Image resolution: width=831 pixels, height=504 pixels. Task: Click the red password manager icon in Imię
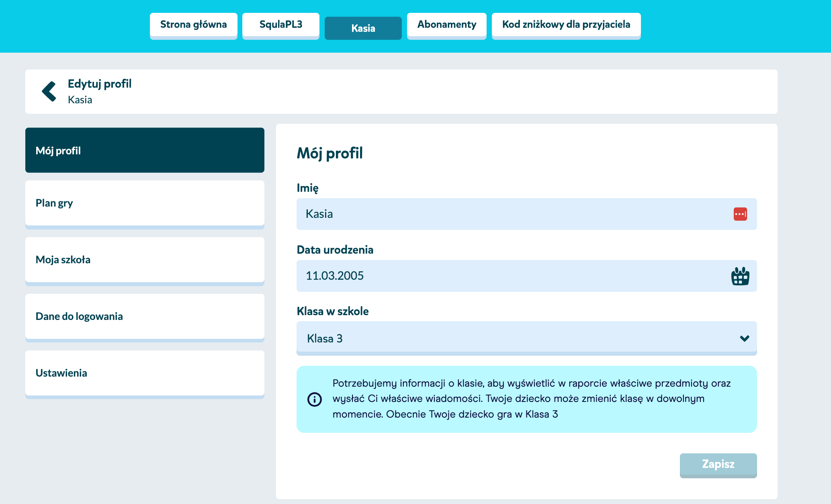click(740, 214)
